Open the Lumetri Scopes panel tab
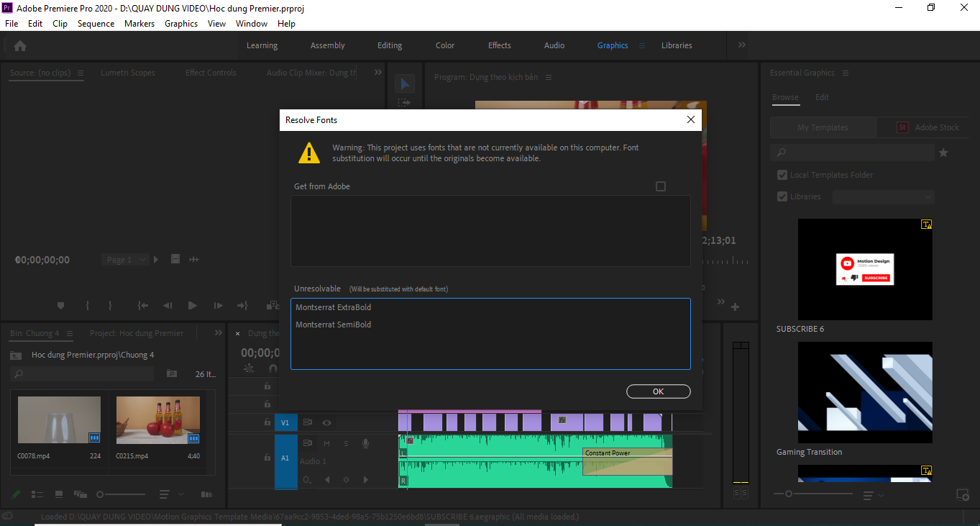The image size is (980, 526). click(128, 73)
